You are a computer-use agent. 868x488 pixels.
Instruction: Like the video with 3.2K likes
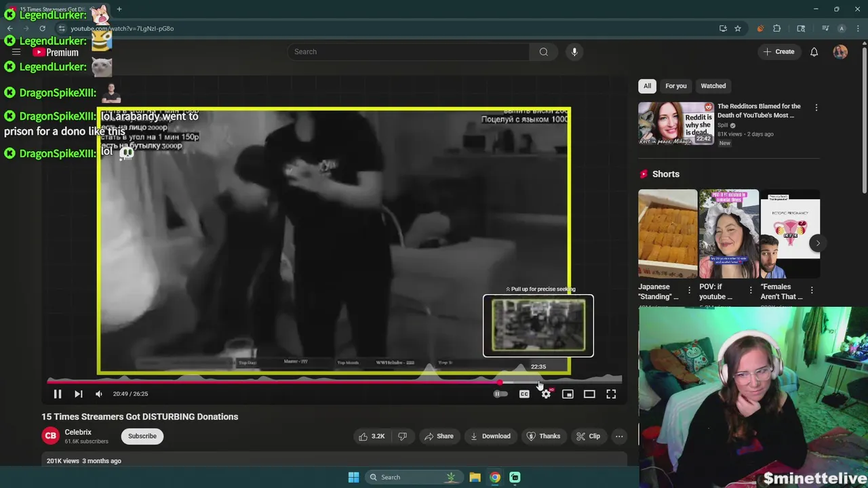pos(372,436)
